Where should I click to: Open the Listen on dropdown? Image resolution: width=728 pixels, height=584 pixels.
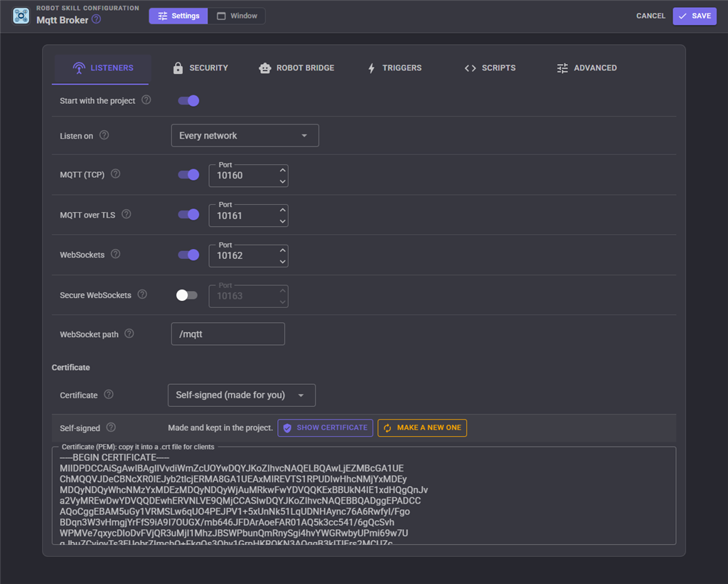[245, 136]
